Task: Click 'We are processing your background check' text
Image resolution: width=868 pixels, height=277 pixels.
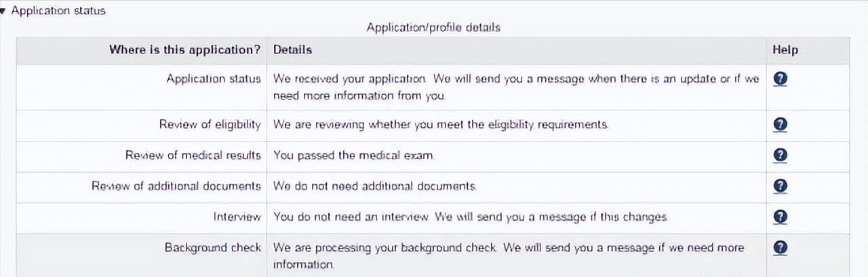Action: coord(385,248)
